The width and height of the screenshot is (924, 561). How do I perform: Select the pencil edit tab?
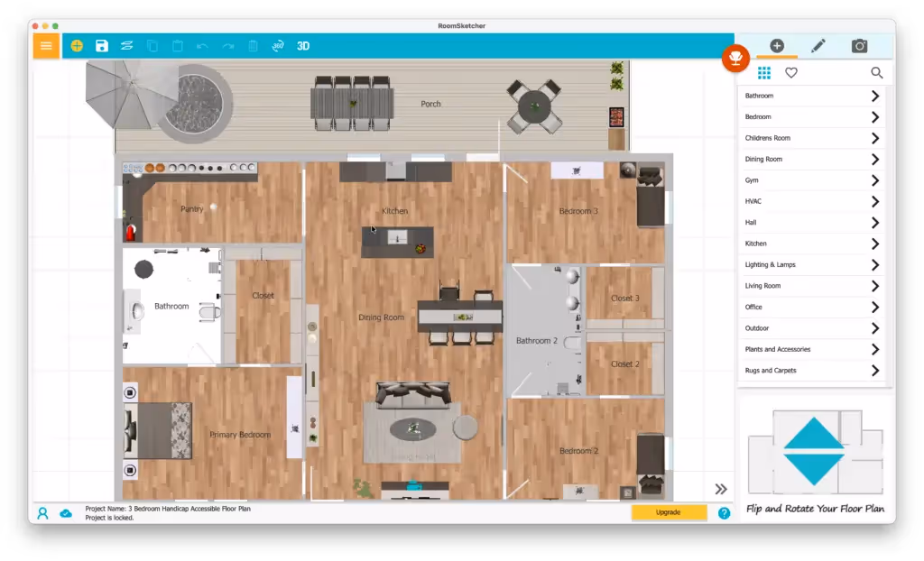click(x=818, y=45)
